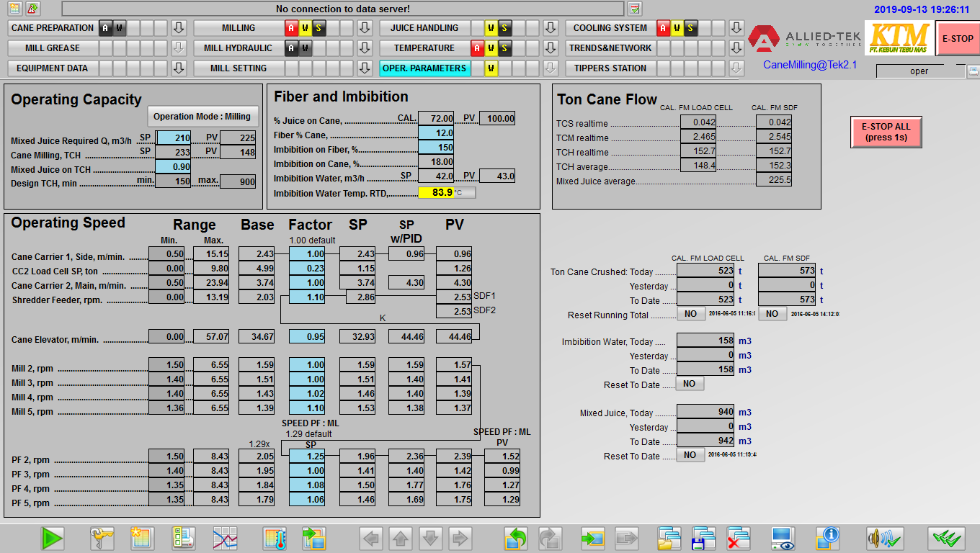The height and width of the screenshot is (553, 980).
Task: Click the small icon right of the oper field
Action: 973,71
